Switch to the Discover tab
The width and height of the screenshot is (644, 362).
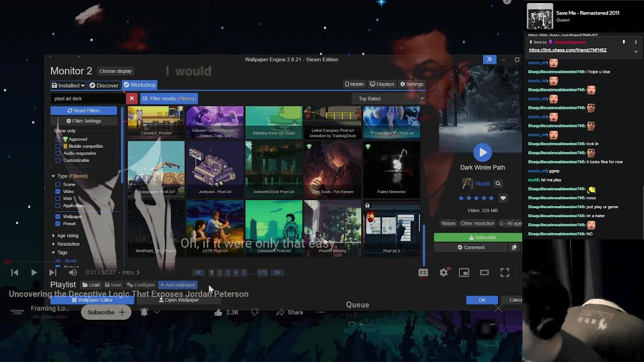(104, 85)
